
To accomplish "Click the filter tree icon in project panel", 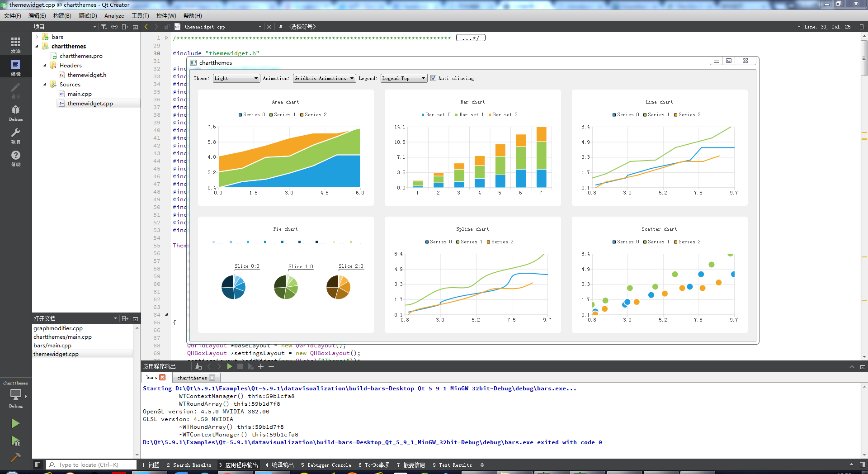I will pos(104,27).
